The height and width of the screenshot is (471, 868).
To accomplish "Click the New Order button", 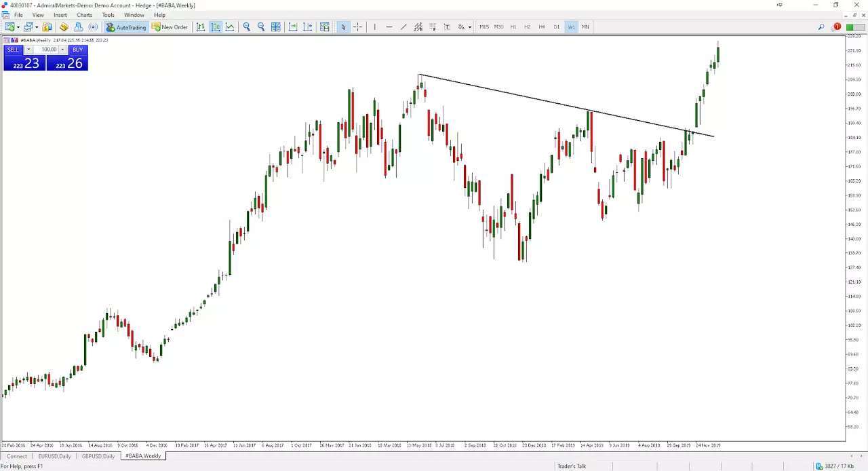I will pos(170,27).
